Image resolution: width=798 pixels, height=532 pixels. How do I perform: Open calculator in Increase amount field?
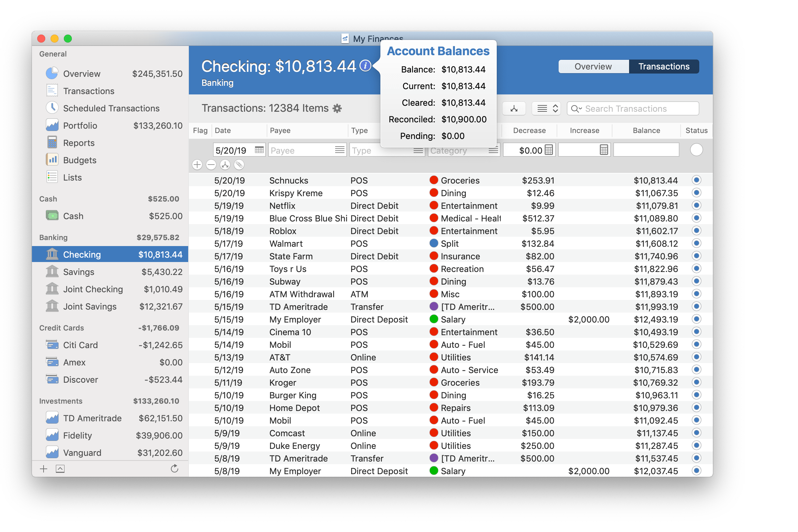click(603, 150)
